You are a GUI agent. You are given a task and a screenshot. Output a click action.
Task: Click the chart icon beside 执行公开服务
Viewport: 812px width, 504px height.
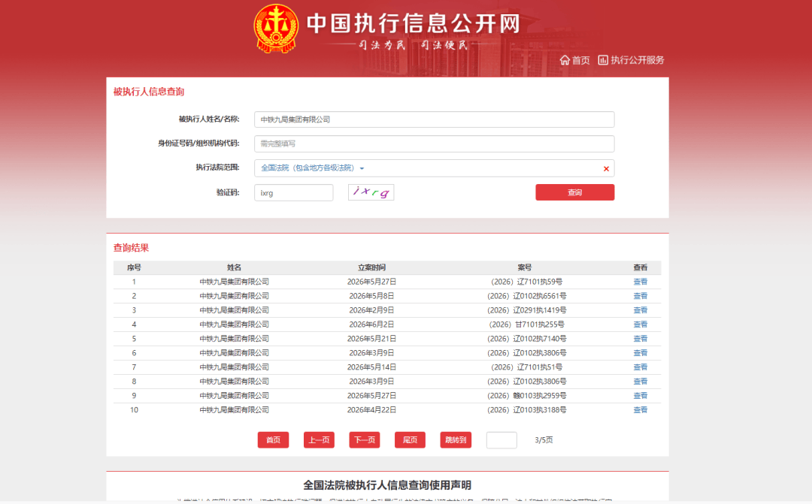603,60
